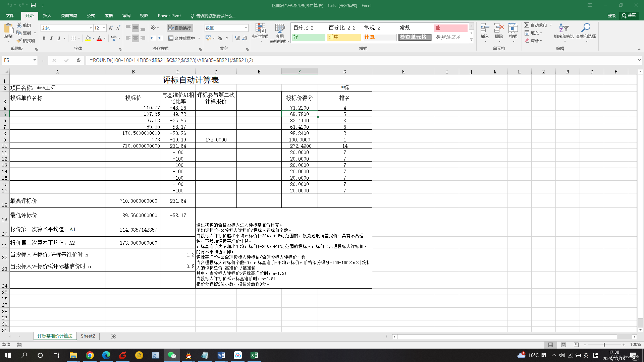This screenshot has height=362, width=644.
Task: Toggle Bold formatting
Action: [44, 38]
